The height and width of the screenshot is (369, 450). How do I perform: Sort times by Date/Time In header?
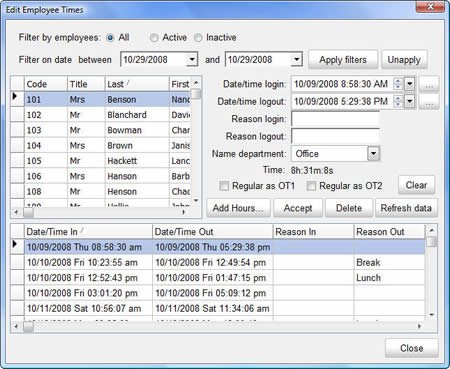coord(88,232)
